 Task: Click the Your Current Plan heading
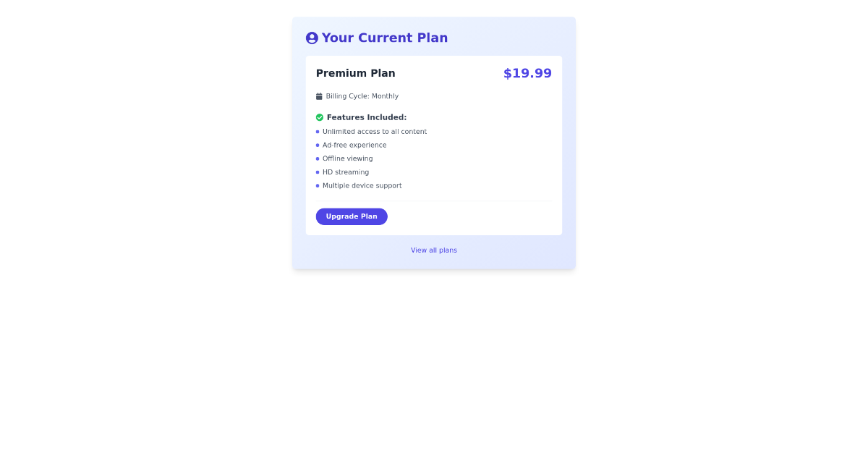coord(384,38)
